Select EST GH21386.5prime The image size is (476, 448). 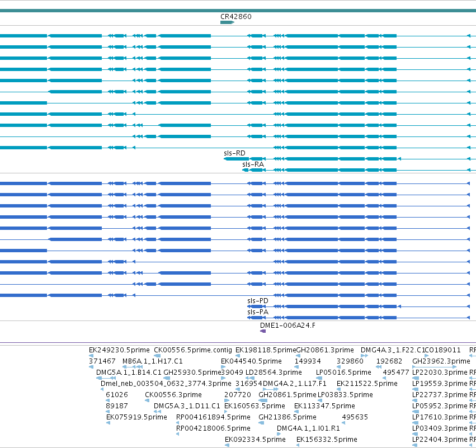click(288, 417)
